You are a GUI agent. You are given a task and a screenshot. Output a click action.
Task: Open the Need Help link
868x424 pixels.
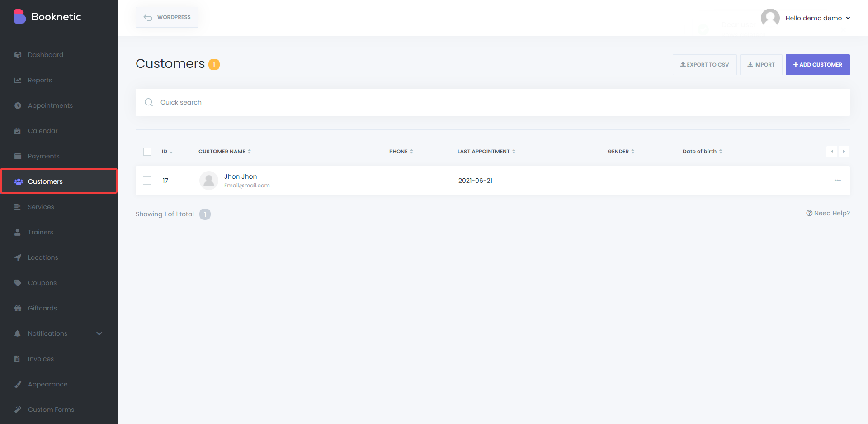click(831, 213)
